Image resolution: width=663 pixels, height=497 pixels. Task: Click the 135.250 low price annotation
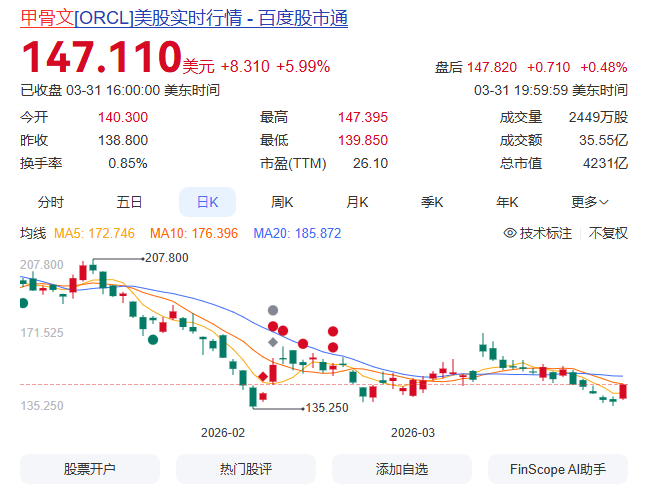click(x=327, y=408)
